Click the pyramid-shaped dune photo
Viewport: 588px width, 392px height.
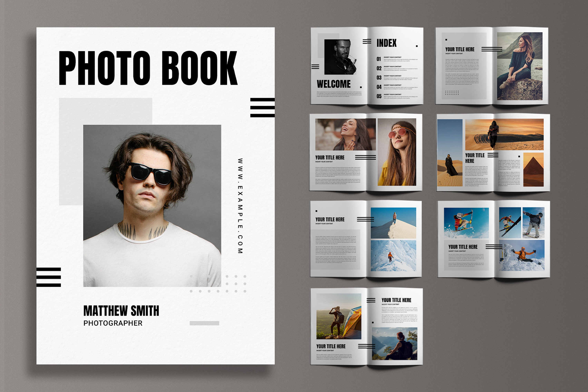click(x=533, y=170)
